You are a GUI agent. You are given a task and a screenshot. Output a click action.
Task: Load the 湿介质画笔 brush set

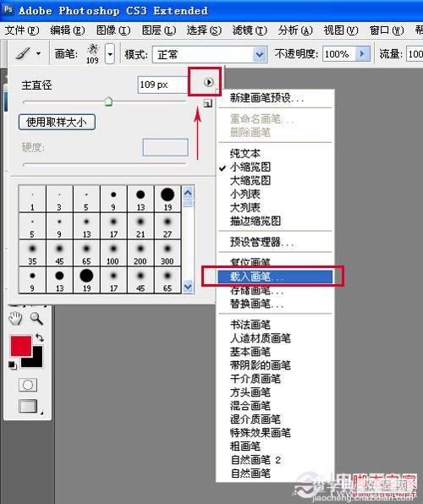[x=255, y=419]
